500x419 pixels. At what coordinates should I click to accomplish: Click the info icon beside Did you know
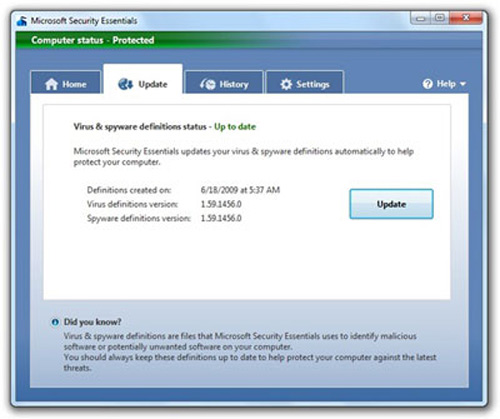tap(55, 322)
